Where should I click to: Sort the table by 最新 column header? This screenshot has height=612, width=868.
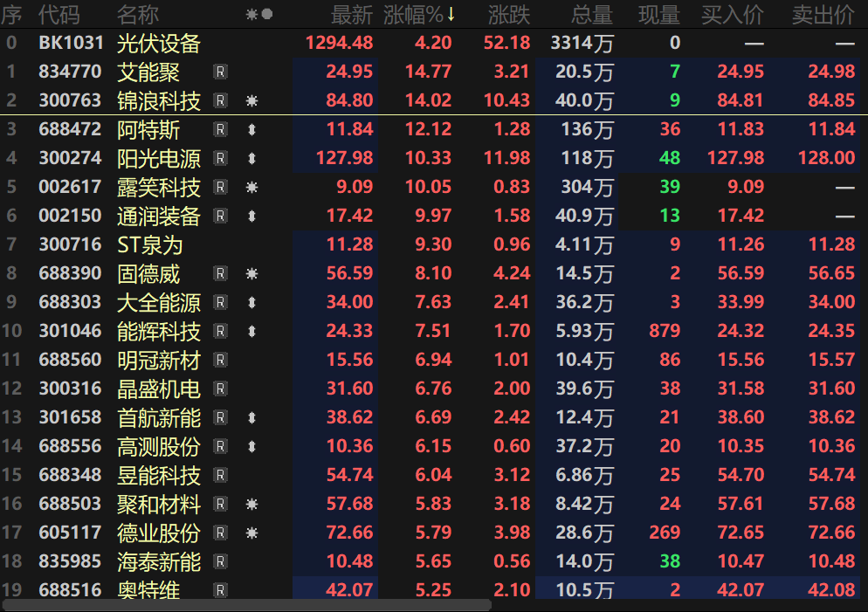click(x=352, y=15)
